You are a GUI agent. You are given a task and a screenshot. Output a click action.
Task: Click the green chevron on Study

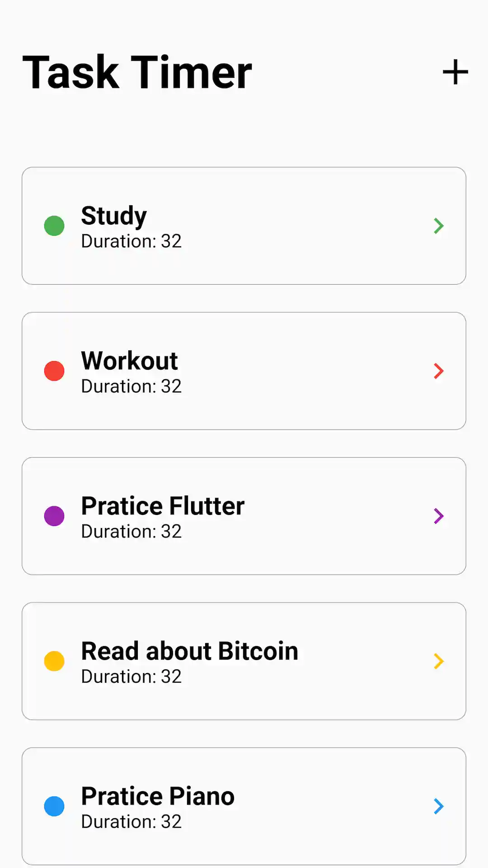(x=438, y=226)
